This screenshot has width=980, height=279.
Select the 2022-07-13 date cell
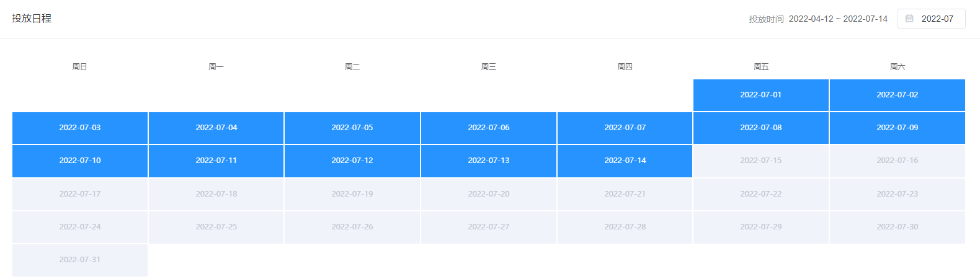tap(489, 161)
